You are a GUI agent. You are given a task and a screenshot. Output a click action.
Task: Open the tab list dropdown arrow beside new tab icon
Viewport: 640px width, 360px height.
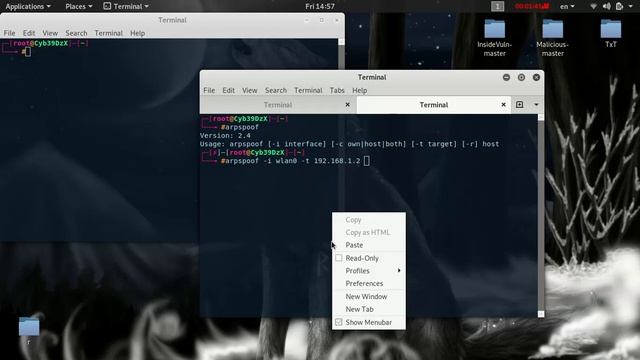point(536,104)
